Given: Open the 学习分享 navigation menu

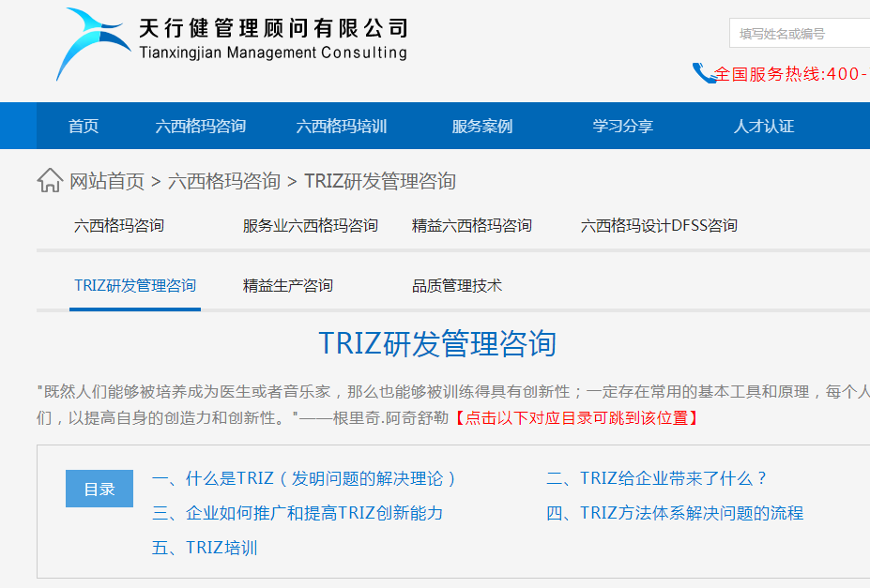Looking at the screenshot, I should 621,126.
